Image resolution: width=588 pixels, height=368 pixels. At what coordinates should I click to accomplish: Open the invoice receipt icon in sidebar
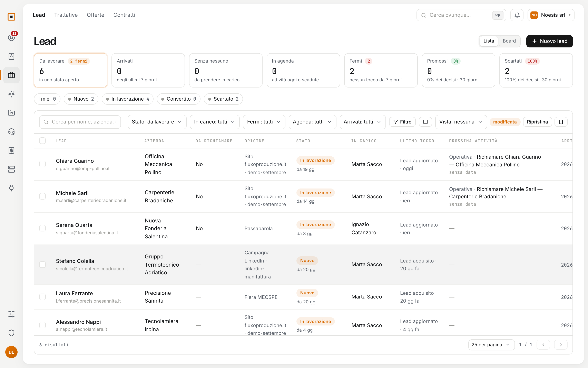tap(11, 150)
